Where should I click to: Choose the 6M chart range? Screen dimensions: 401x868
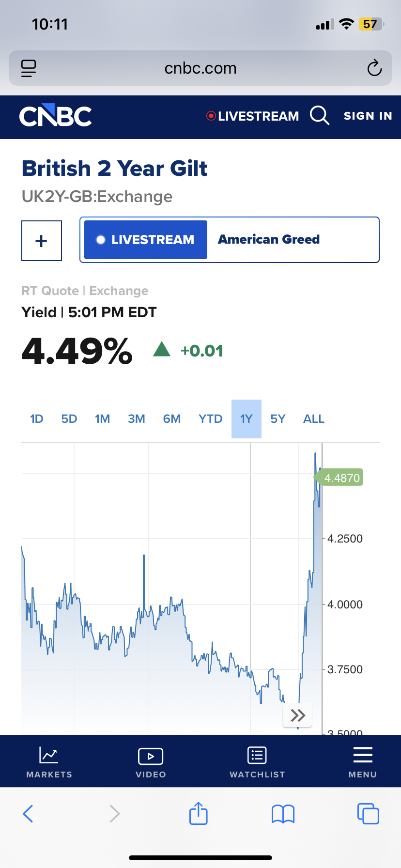pyautogui.click(x=172, y=419)
